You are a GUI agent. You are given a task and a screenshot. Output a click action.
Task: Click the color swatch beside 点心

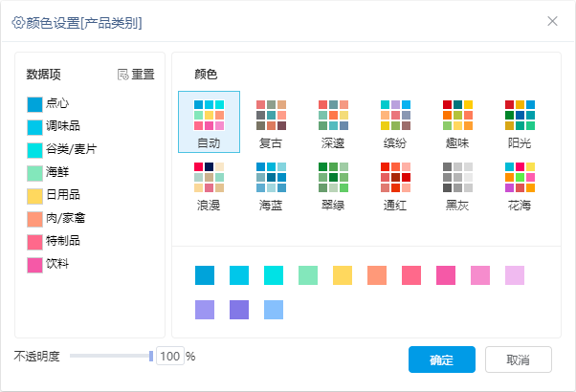pyautogui.click(x=34, y=104)
